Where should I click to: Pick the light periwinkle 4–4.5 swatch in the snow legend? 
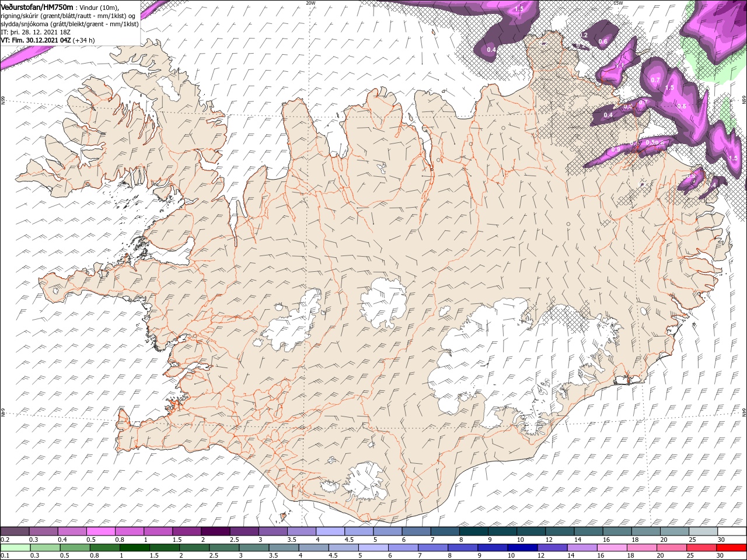tap(330, 531)
